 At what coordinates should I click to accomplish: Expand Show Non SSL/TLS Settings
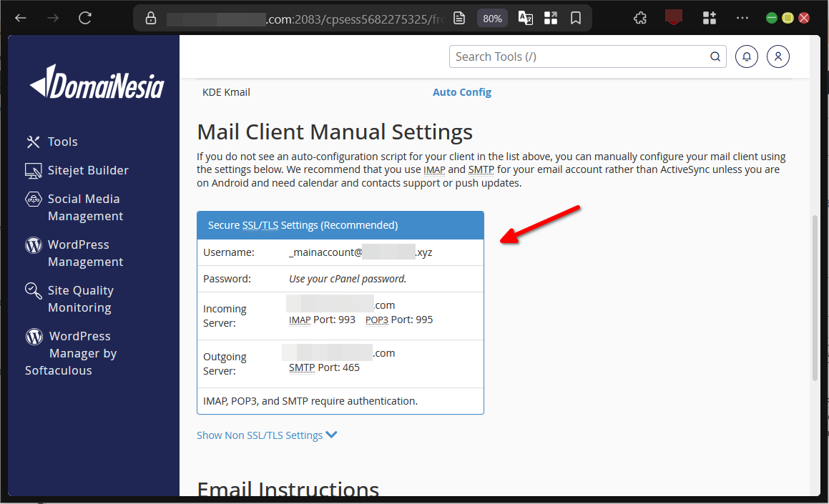tap(260, 435)
